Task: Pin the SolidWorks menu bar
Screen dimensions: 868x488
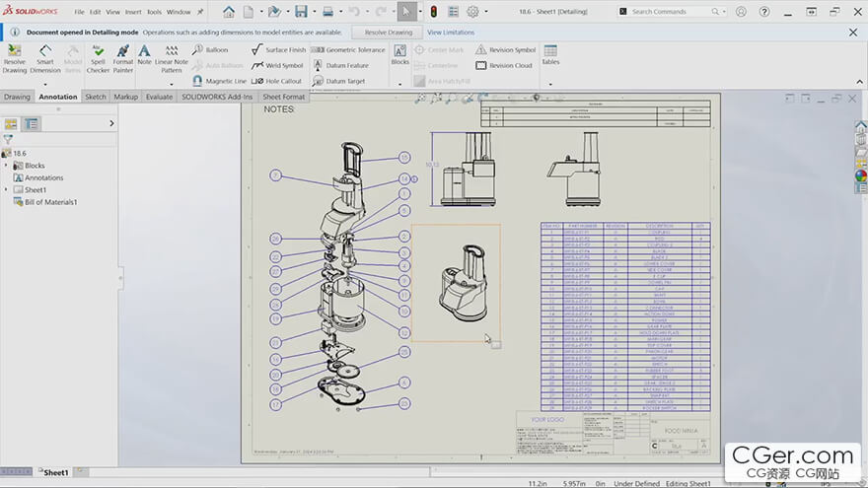Action: point(200,12)
